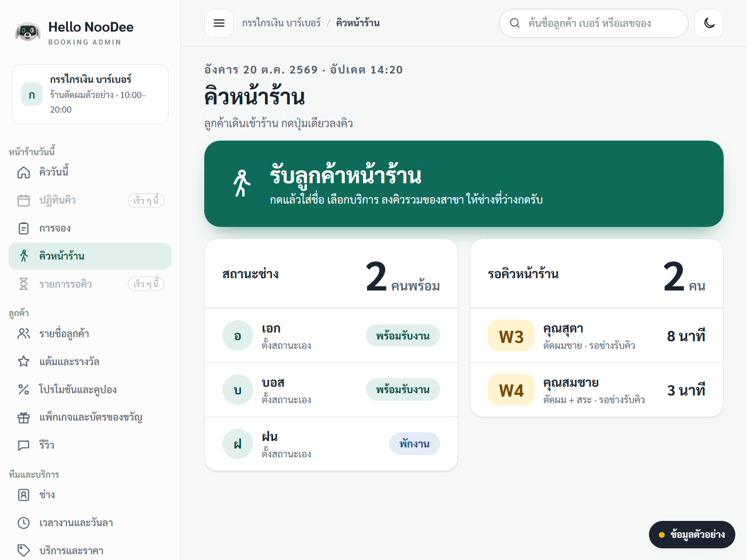Click W4 queue ticket badge
747x560 pixels.
click(511, 390)
